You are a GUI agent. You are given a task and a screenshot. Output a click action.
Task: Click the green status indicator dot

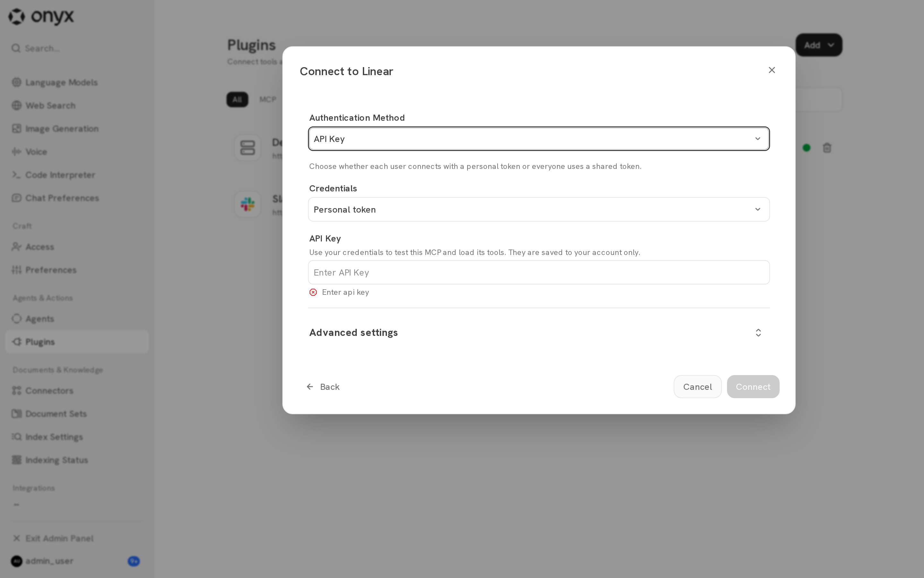[806, 148]
